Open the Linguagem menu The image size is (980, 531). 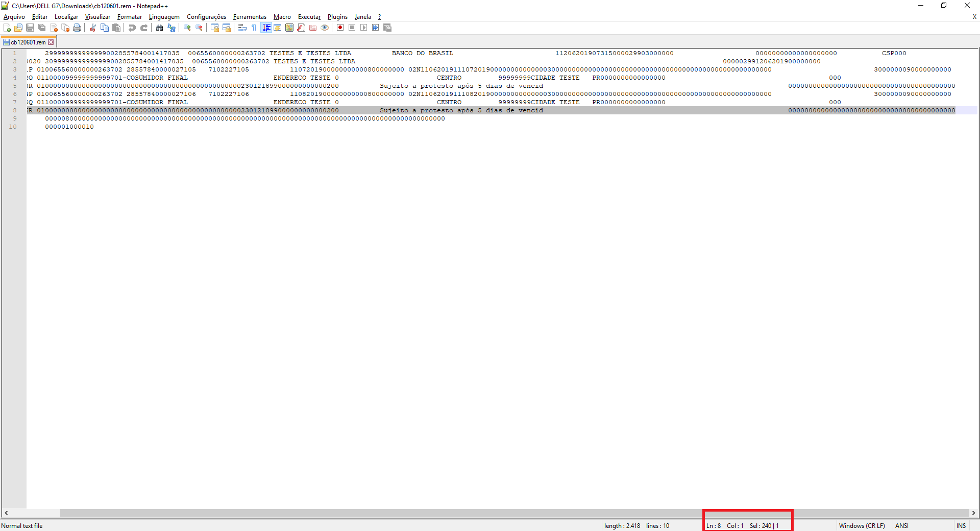164,17
